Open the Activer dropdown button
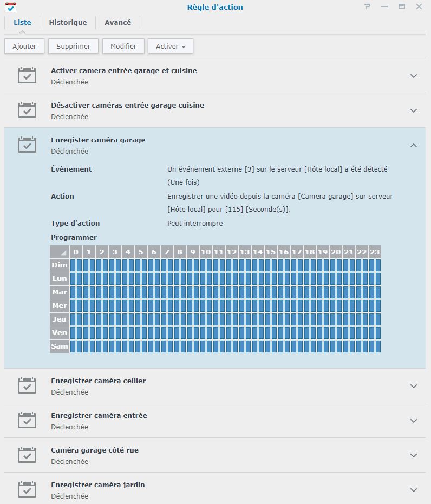The width and height of the screenshot is (431, 504). point(171,47)
